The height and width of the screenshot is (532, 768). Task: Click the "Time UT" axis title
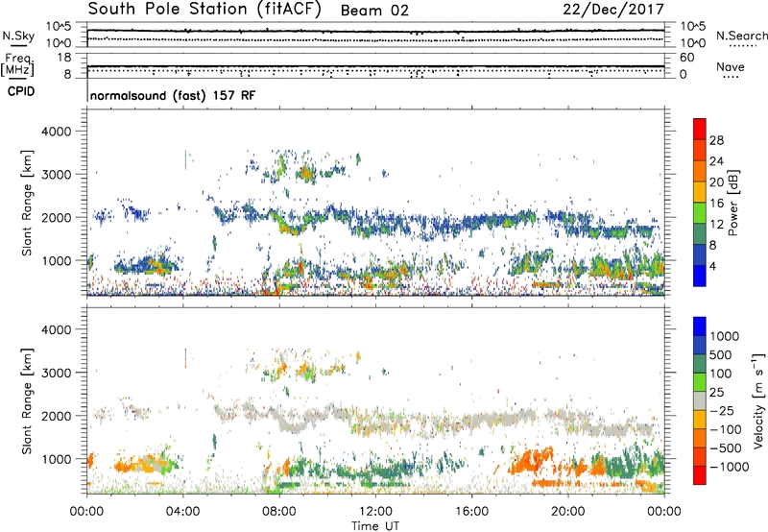(x=375, y=526)
